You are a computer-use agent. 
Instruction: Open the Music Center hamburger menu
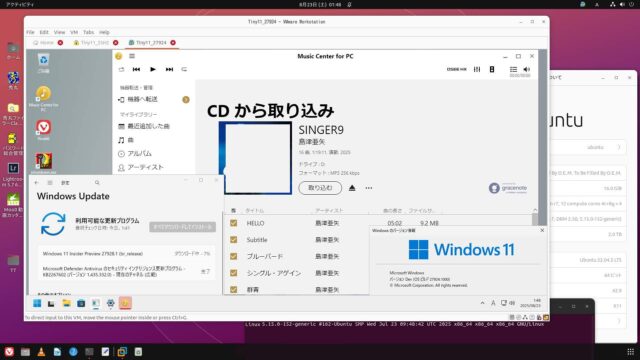[132, 56]
